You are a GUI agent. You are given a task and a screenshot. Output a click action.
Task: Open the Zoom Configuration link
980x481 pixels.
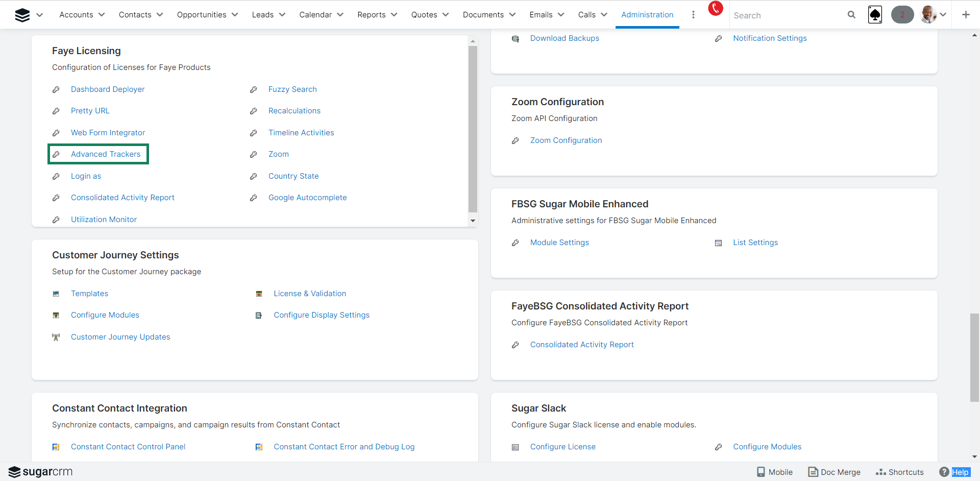tap(566, 140)
